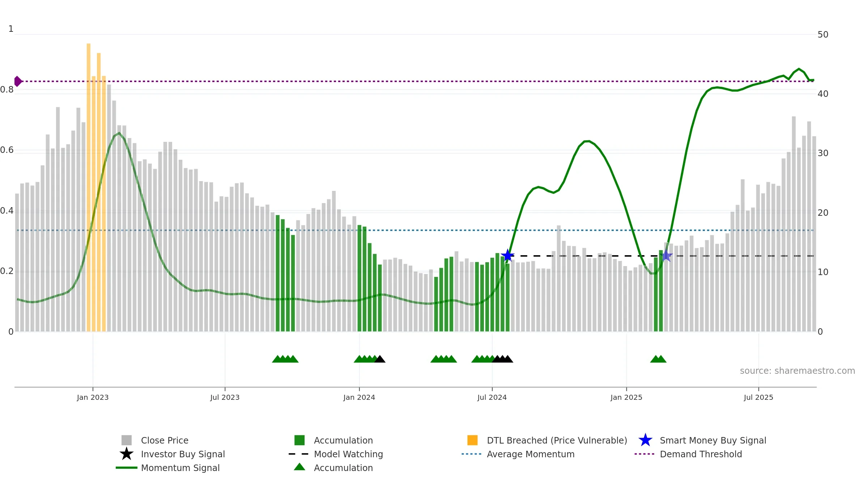The width and height of the screenshot is (868, 488).
Task: Click the green triangles after Jan 2025
Action: (658, 359)
